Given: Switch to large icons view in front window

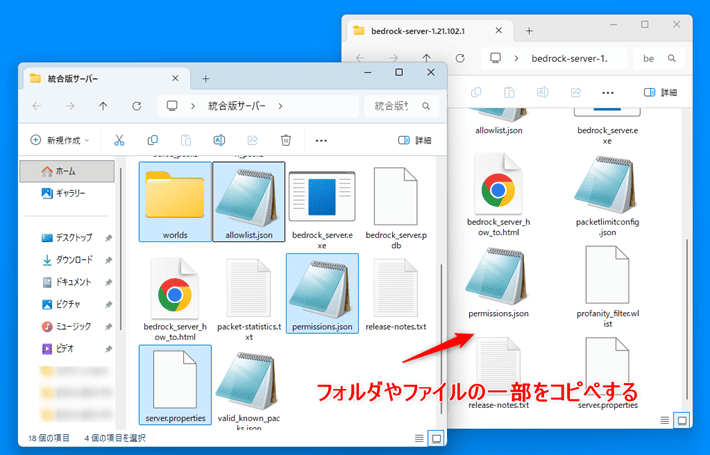Looking at the screenshot, I should 435,438.
